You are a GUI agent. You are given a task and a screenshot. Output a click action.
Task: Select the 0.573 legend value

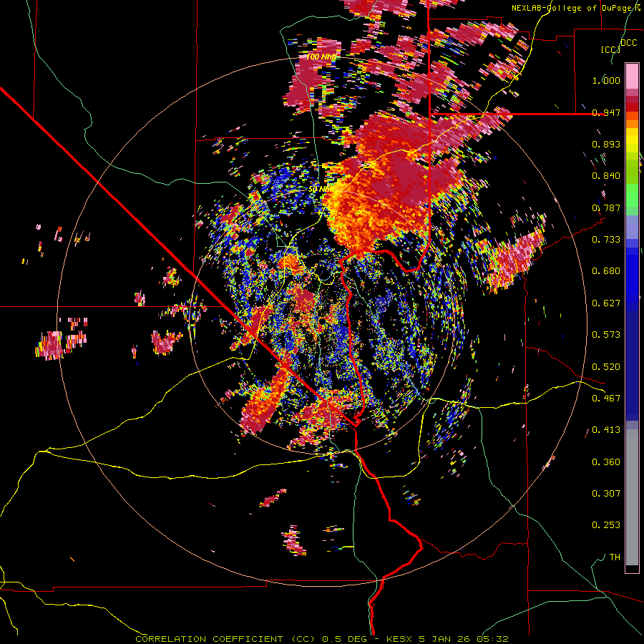pyautogui.click(x=606, y=335)
